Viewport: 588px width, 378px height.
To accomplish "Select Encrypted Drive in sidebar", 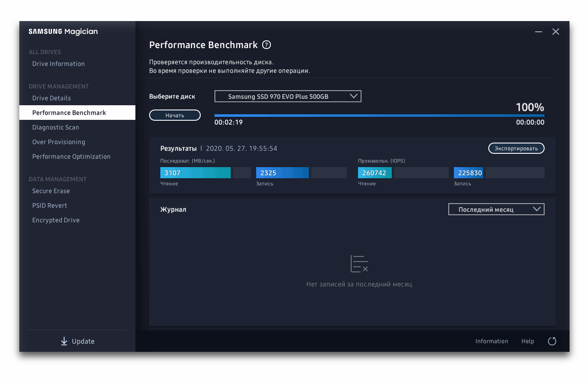I will pyautogui.click(x=56, y=220).
